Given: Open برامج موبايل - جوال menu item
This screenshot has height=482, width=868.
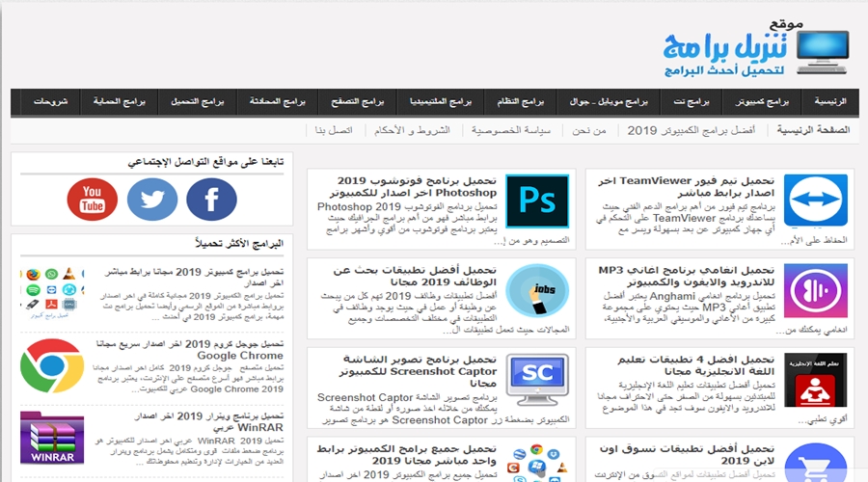Looking at the screenshot, I should pyautogui.click(x=609, y=102).
